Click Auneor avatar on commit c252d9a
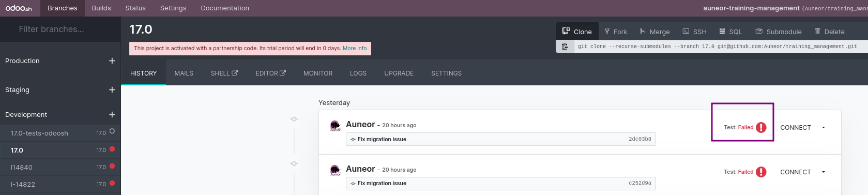 point(336,170)
